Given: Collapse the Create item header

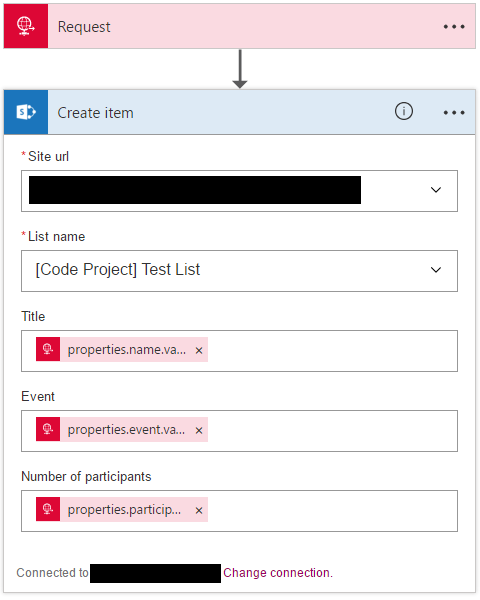Looking at the screenshot, I should point(95,113).
